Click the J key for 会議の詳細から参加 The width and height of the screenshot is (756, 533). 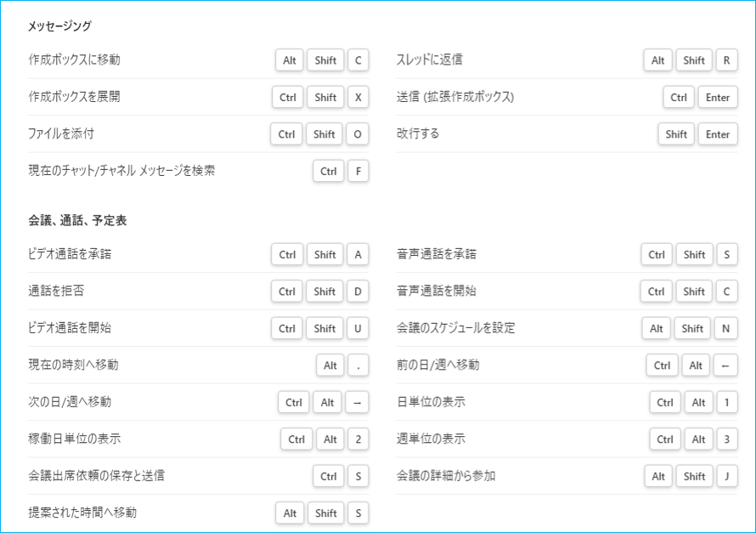[x=726, y=476]
